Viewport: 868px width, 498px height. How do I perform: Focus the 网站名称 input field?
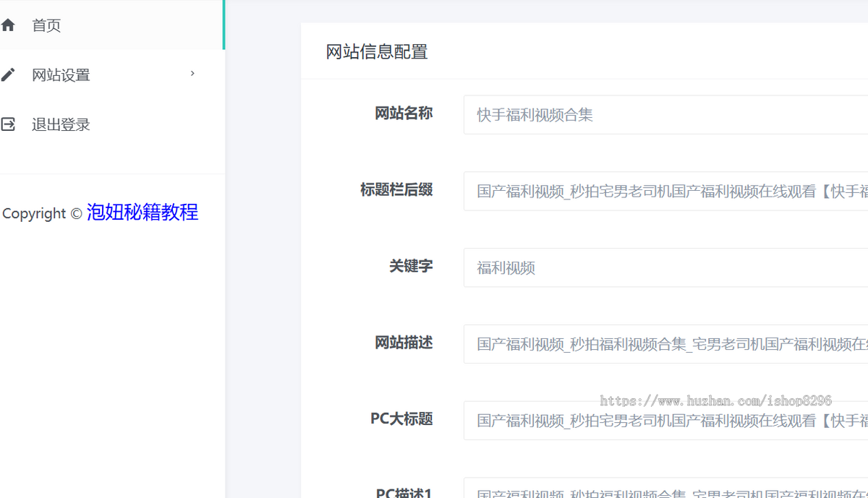[x=665, y=114]
